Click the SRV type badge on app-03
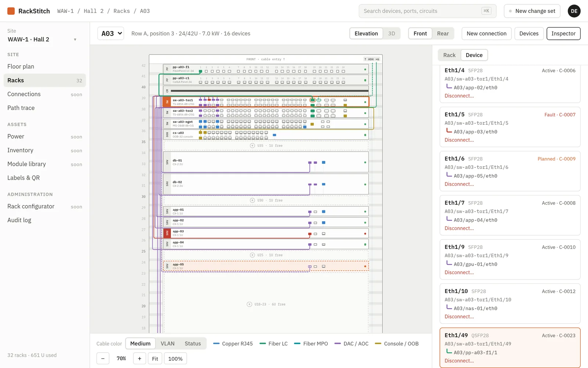588x368 pixels. 167,233
